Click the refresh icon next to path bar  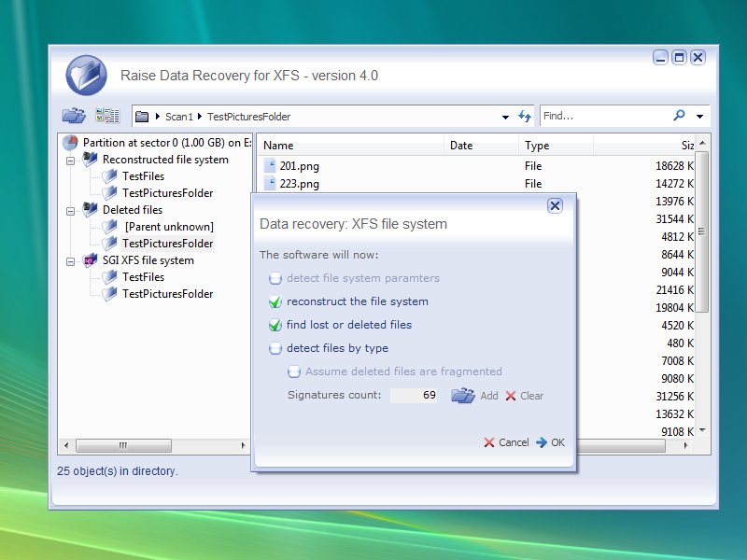(524, 115)
